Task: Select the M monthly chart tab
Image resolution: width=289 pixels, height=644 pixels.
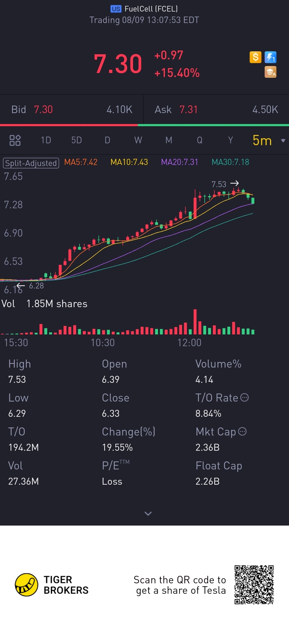Action: click(169, 140)
